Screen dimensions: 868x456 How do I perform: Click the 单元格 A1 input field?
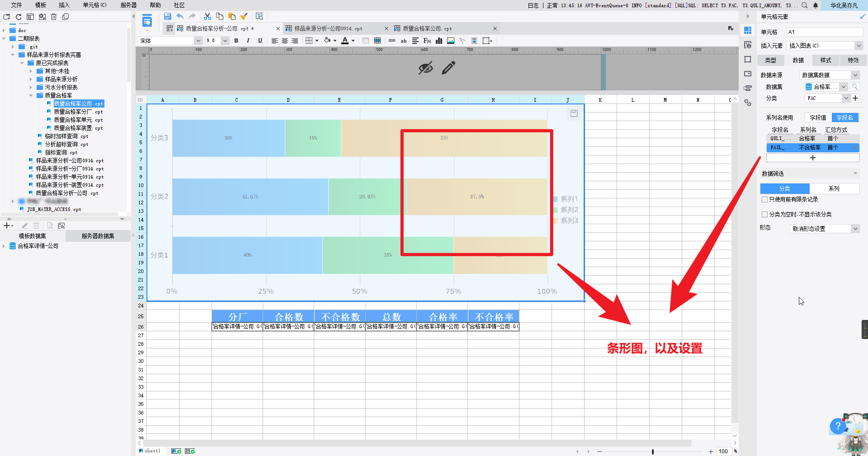click(x=825, y=32)
